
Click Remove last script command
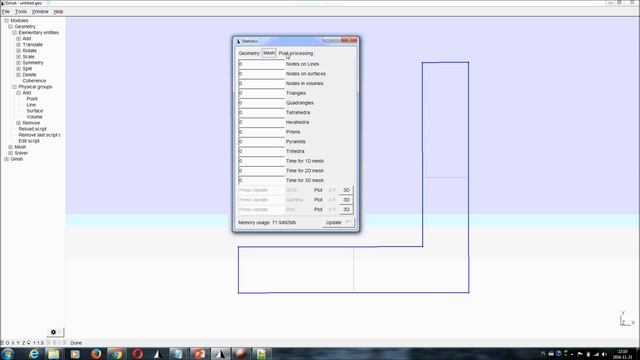click(x=40, y=135)
